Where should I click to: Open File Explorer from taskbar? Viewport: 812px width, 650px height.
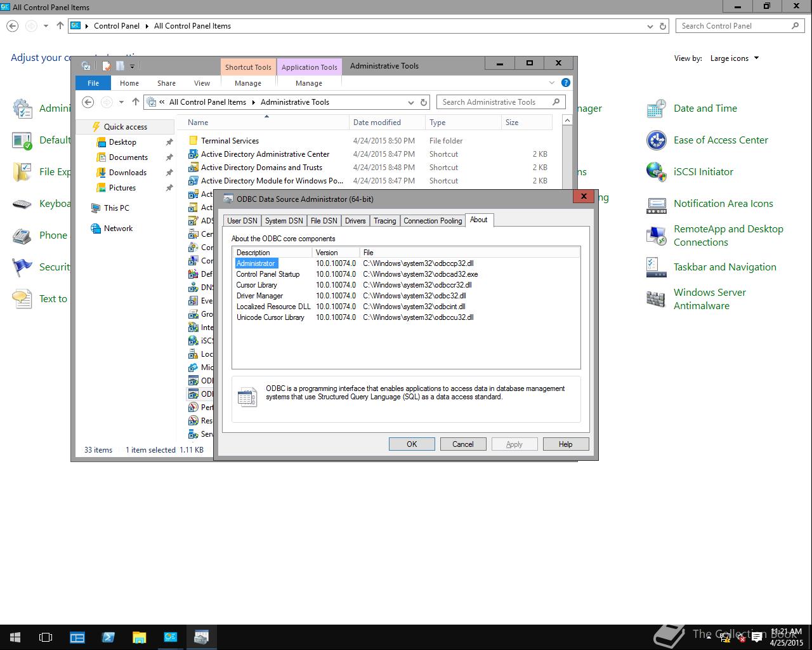139,637
